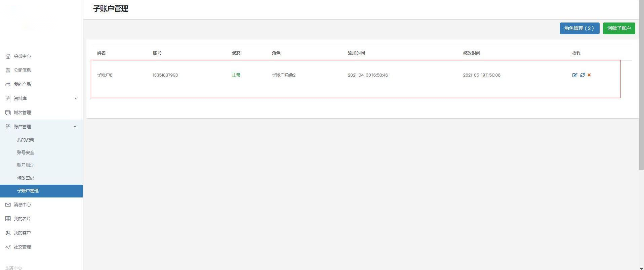This screenshot has height=270, width=644.
Task: Collapse the 账户管理 menu chevron
Action: 75,127
